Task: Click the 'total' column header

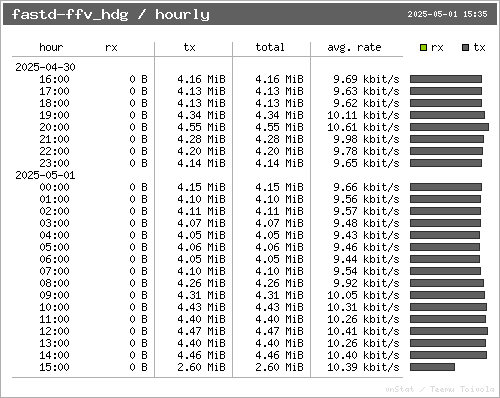Action: (x=270, y=47)
